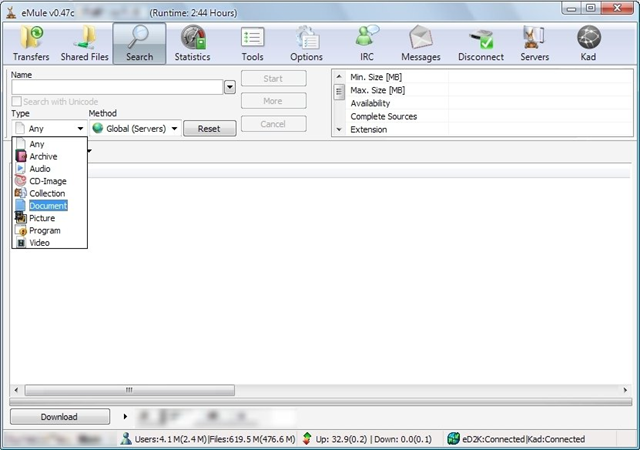
Task: Click the Program type icon
Action: pos(21,230)
